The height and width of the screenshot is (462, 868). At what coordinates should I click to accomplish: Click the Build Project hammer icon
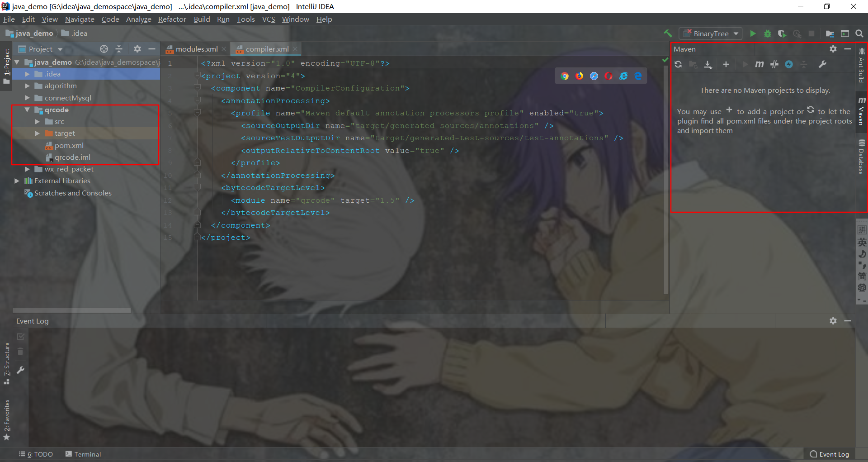[668, 33]
